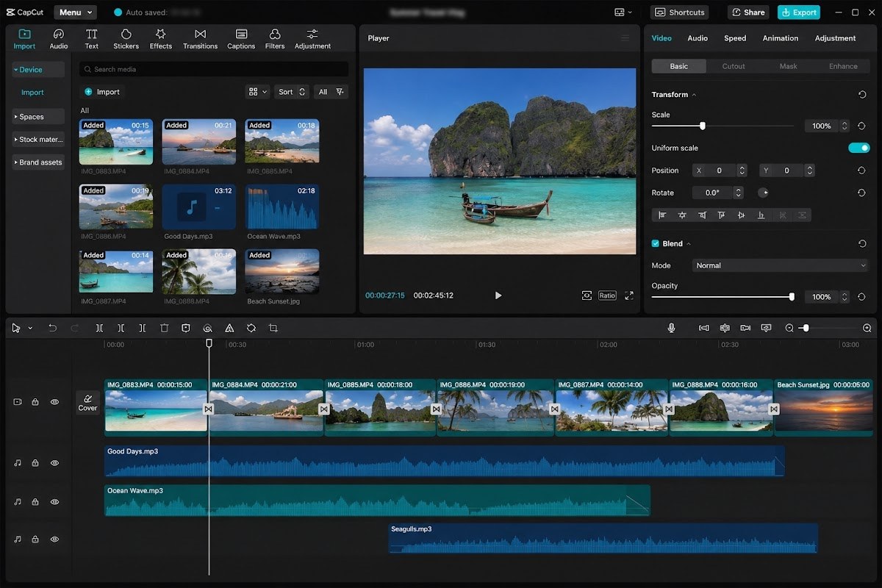Click the redo arrow icon

(74, 328)
